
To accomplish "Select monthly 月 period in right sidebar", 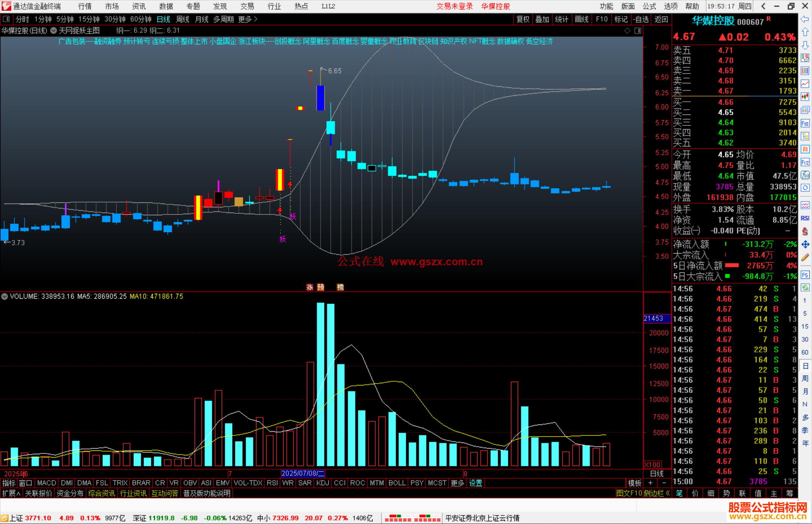I will (805, 391).
